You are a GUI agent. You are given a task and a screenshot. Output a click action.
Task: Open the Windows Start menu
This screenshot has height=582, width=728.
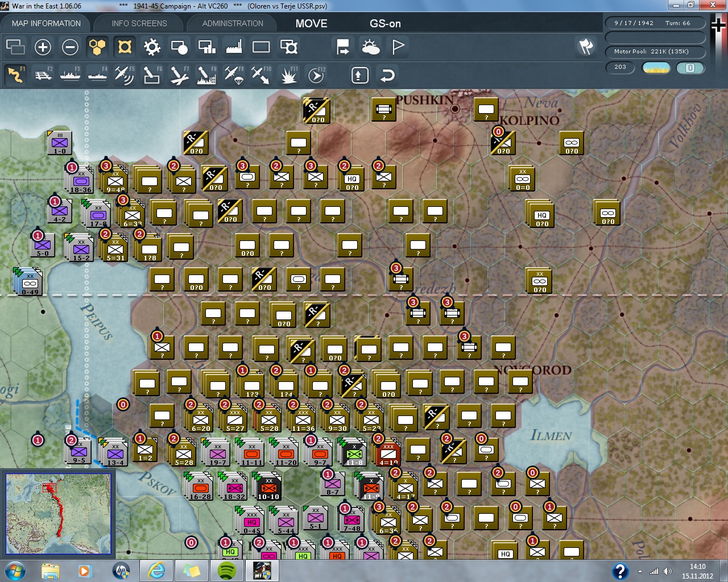click(x=15, y=571)
